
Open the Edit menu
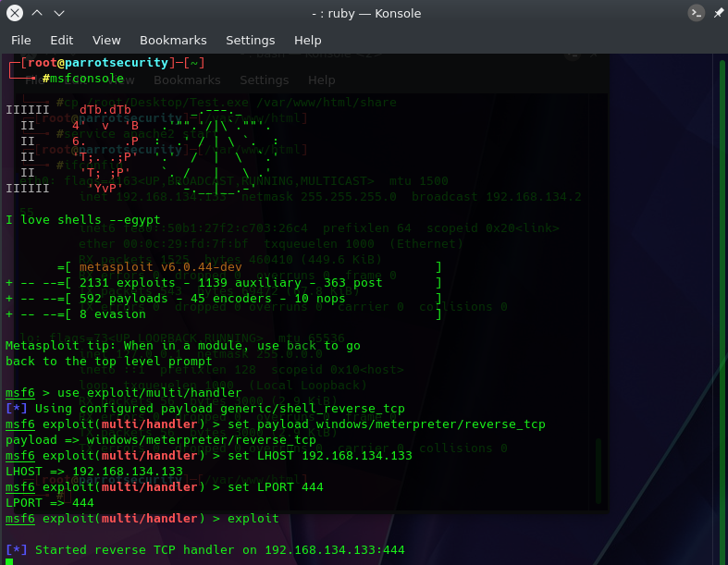(62, 41)
